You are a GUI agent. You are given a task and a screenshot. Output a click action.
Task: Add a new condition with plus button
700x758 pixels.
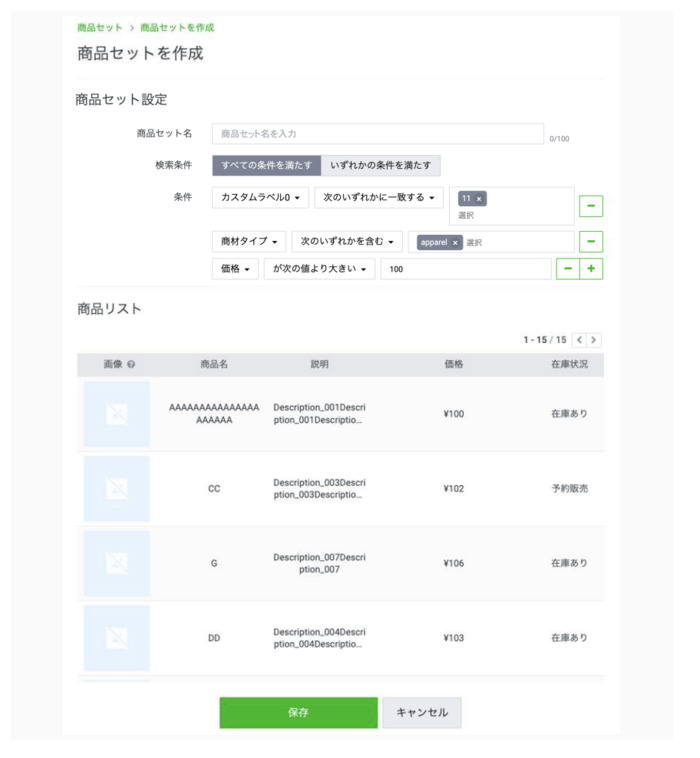[591, 269]
